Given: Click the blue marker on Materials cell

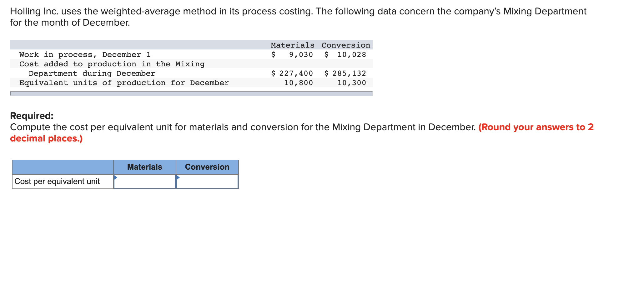Looking at the screenshot, I should click(x=116, y=177).
